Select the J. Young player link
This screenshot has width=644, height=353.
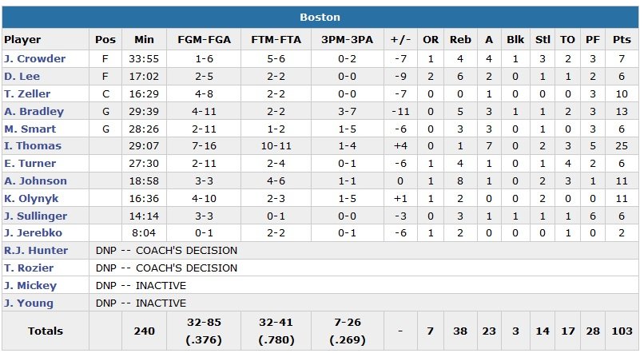[x=29, y=303]
